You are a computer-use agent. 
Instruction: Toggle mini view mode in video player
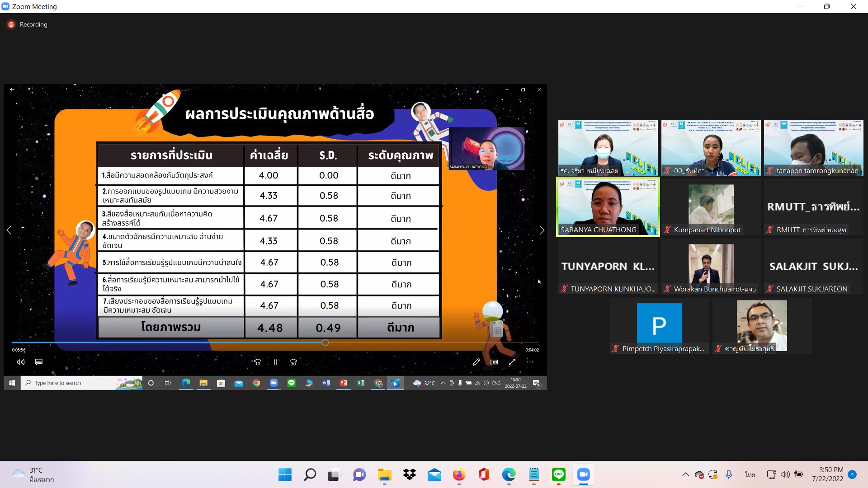[494, 362]
